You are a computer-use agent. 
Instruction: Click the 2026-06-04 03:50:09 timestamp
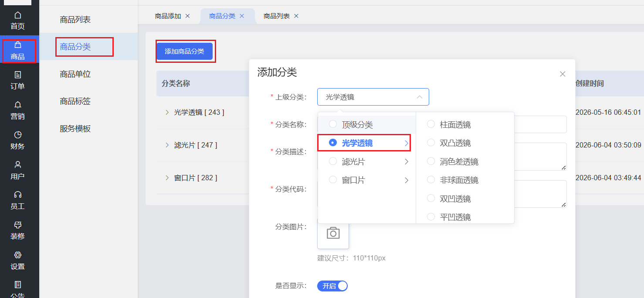[608, 145]
